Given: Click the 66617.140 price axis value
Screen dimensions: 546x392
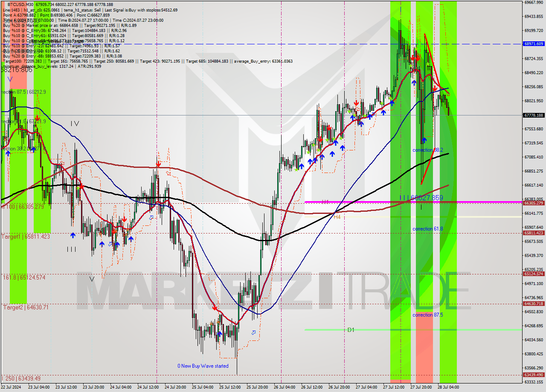Looking at the screenshot, I should coord(534,185).
